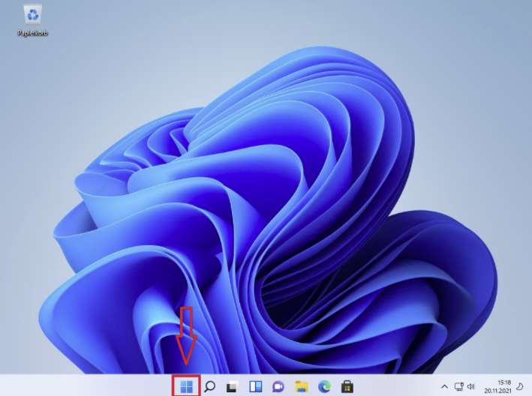Launch Teams Chat from the taskbar
The height and width of the screenshot is (396, 532).
[278, 386]
